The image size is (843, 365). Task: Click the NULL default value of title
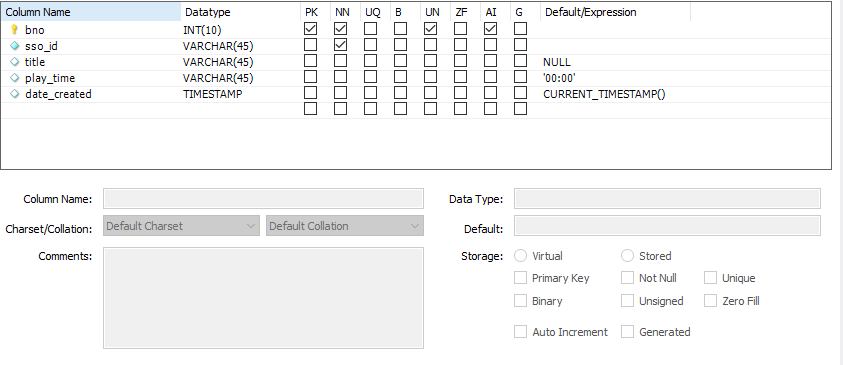(557, 62)
